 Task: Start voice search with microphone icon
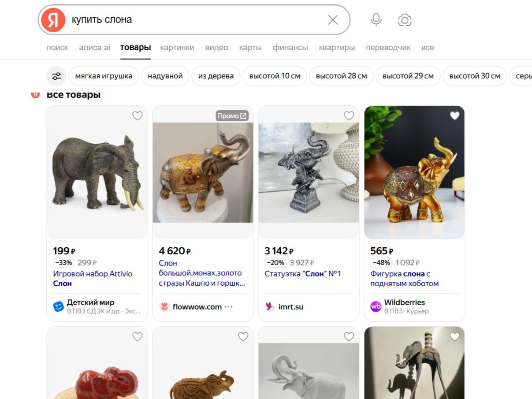[376, 20]
